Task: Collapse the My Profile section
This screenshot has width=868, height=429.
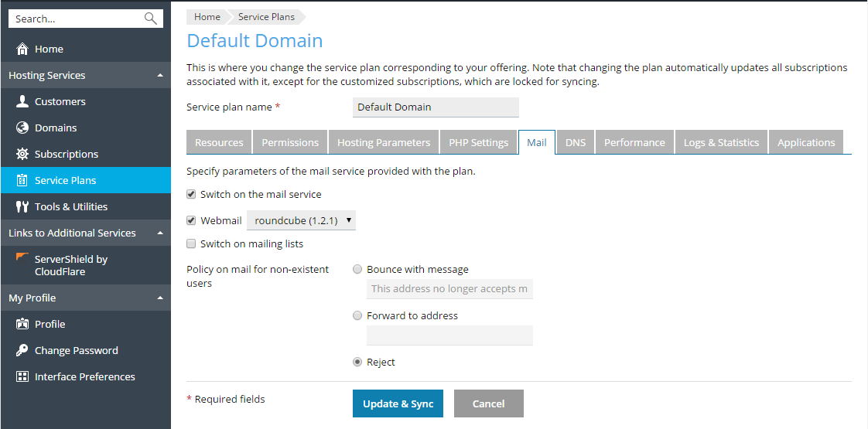Action: [159, 298]
